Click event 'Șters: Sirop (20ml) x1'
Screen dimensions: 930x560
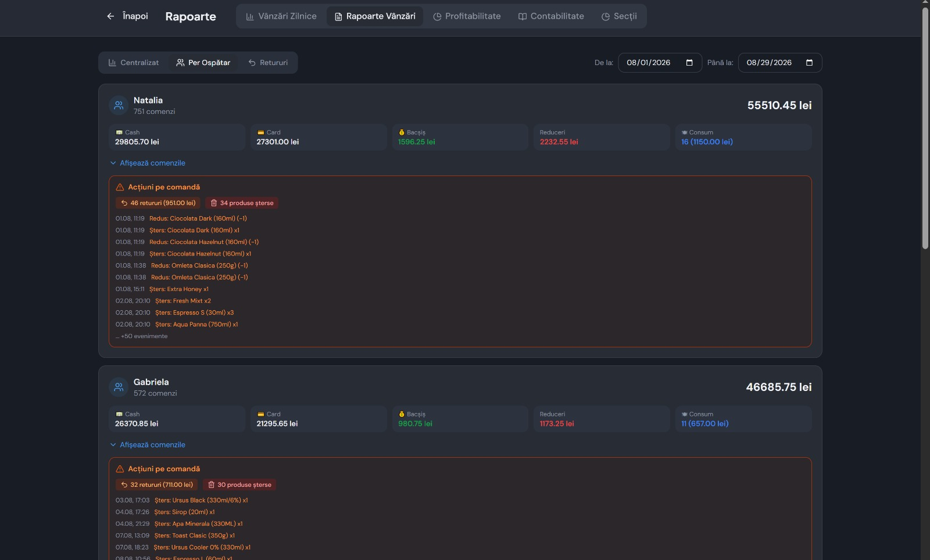pyautogui.click(x=184, y=512)
